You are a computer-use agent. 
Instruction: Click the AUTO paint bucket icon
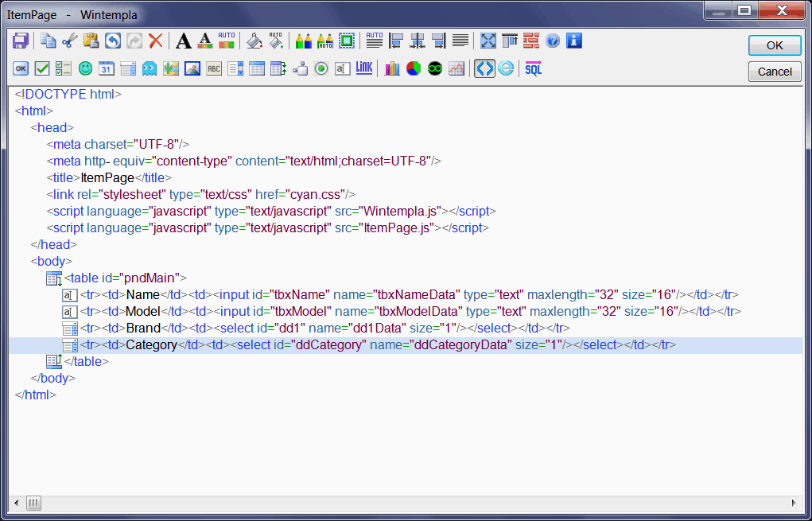[275, 41]
